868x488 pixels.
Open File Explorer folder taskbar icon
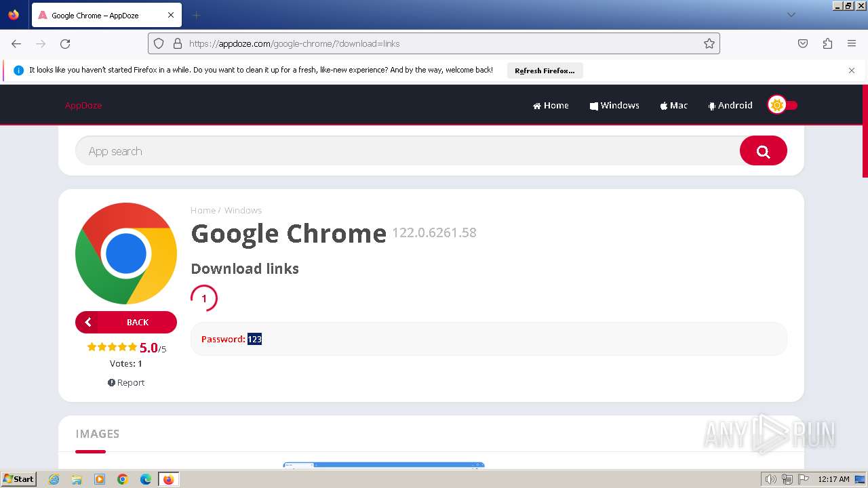point(77,479)
